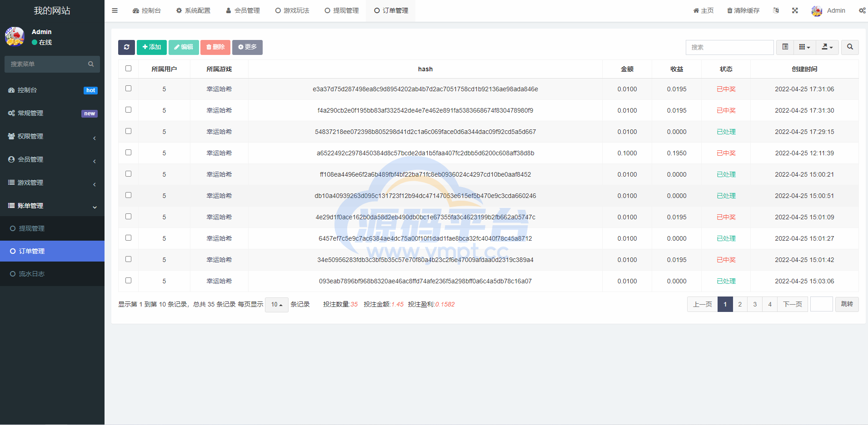Go to page 3 in pagination
Screen dimensions: 868x425
[x=755, y=304]
